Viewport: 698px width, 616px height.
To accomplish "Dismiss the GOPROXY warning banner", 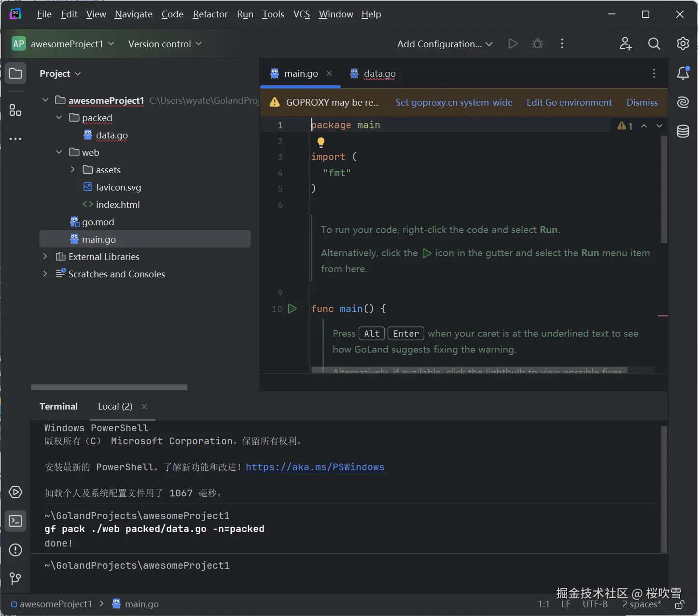I will click(642, 102).
